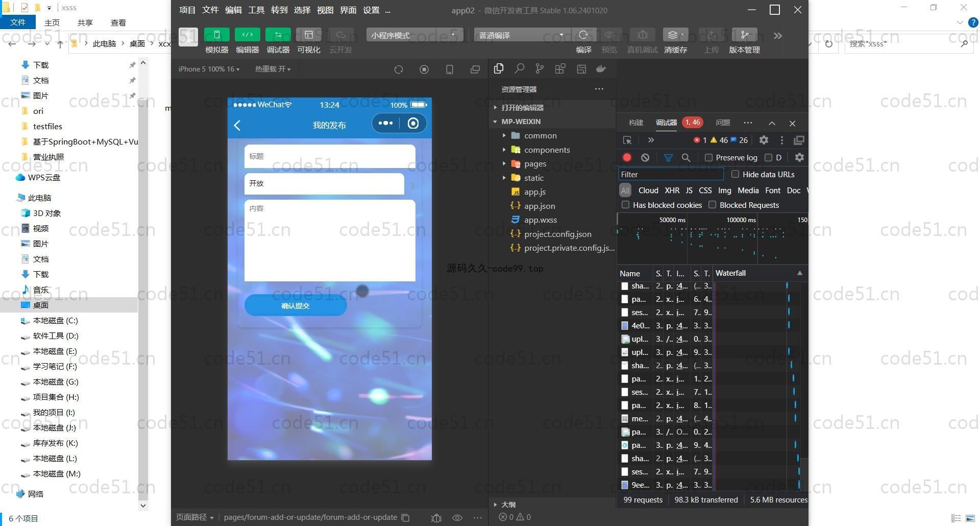Filter network requests by XHR
Screen dimensions: 980x526
[x=672, y=190]
